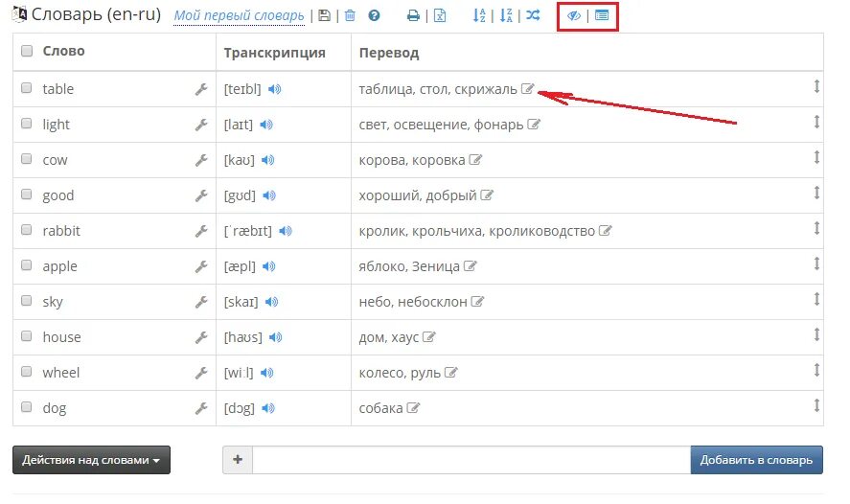Check the wheel row checkbox
Image resolution: width=850 pixels, height=504 pixels.
tap(27, 371)
